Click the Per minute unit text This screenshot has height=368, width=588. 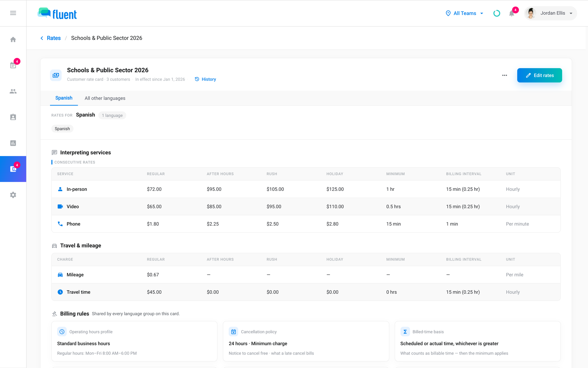[x=517, y=224]
